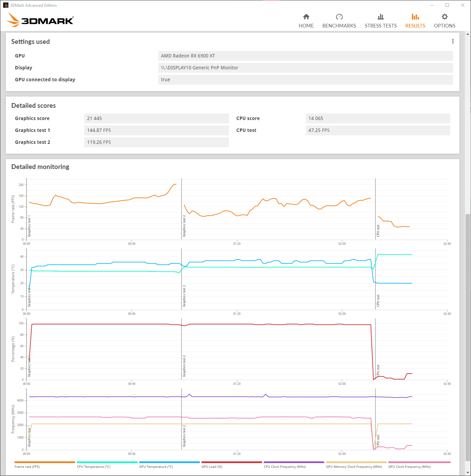
Task: Click the 3DMark app icon in the title bar
Action: point(5,5)
